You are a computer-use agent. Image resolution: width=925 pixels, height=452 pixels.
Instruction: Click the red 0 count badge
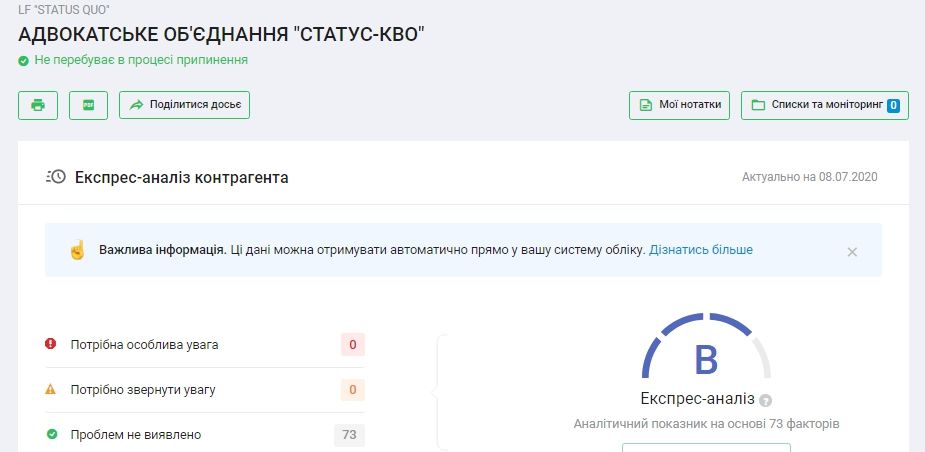click(x=353, y=345)
